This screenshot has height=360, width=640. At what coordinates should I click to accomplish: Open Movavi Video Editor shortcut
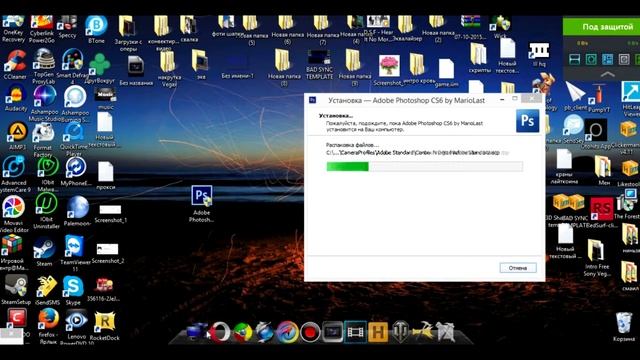[14, 214]
